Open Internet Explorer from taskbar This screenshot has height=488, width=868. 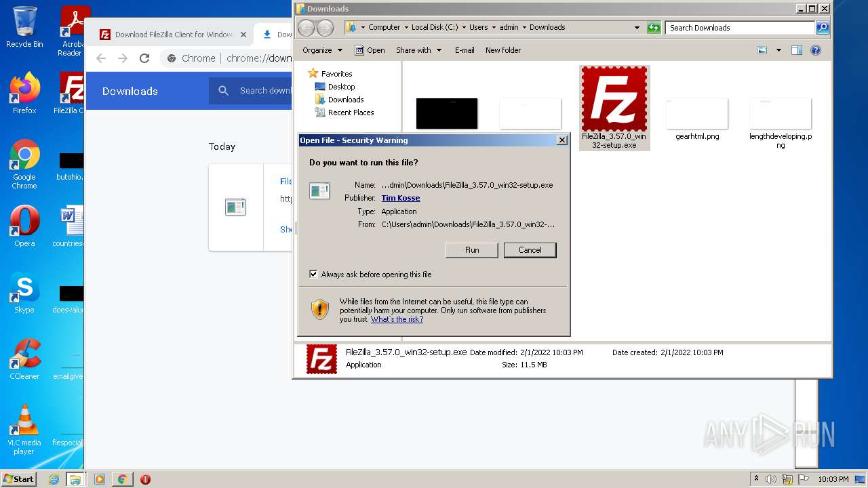point(54,479)
